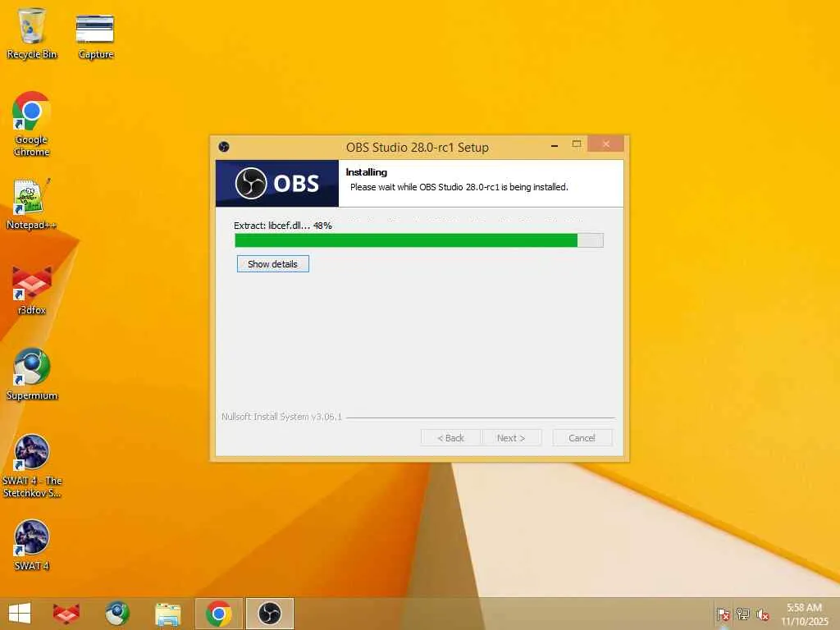840x630 pixels.
Task: Click the disabled Back button
Action: pyautogui.click(x=450, y=438)
